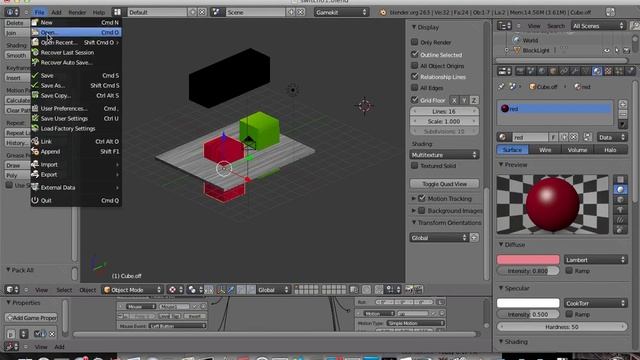Open the Object Mode dropdown
This screenshot has width=640, height=360.
point(132,290)
